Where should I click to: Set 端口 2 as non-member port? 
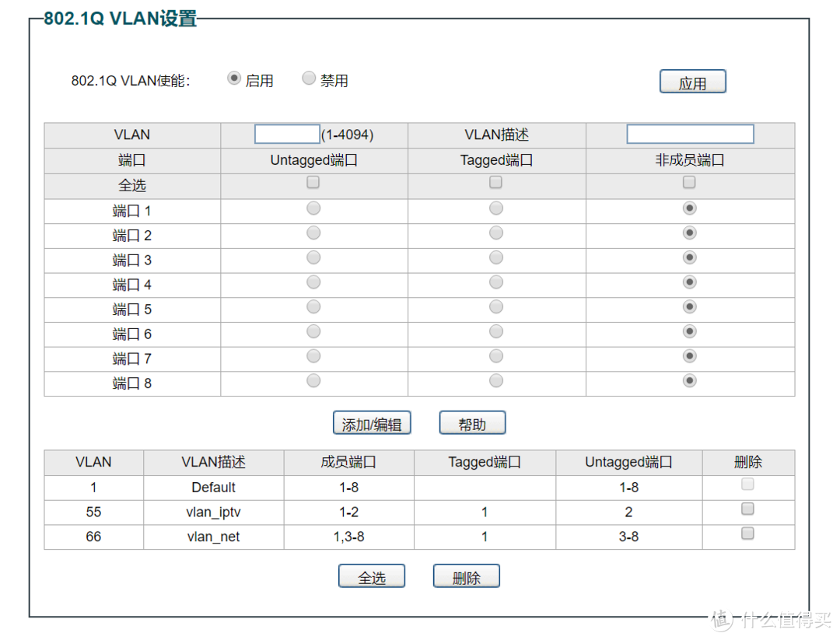point(689,233)
